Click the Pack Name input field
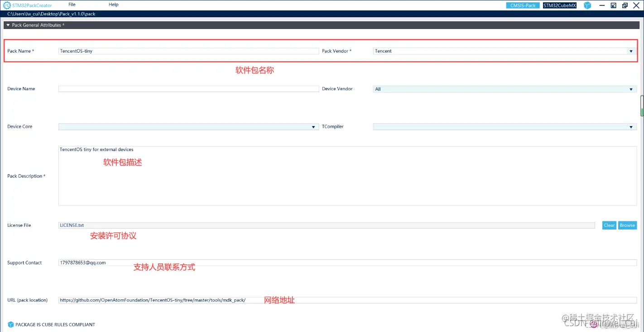The width and height of the screenshot is (644, 332). pyautogui.click(x=188, y=51)
